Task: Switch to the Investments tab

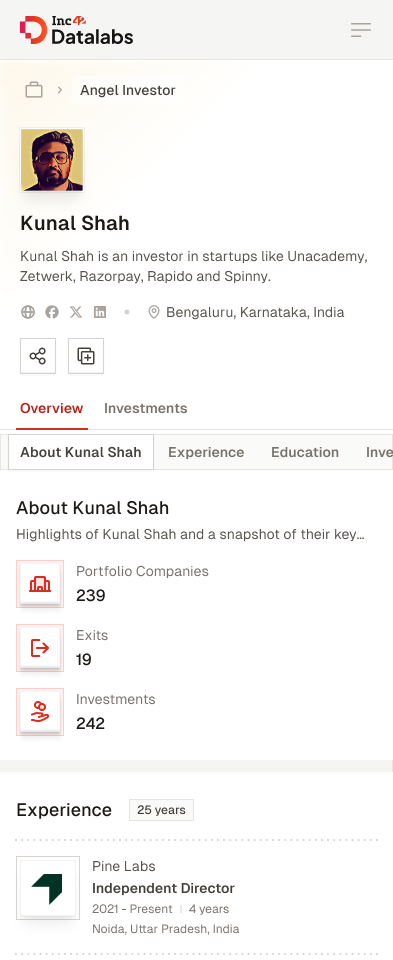Action: coord(146,408)
